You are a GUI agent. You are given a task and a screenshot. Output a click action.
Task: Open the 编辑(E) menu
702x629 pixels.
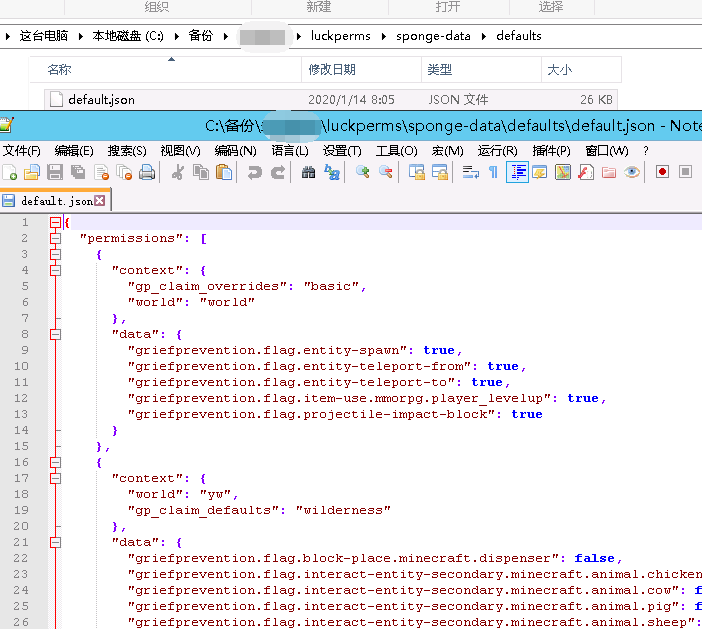[x=73, y=150]
